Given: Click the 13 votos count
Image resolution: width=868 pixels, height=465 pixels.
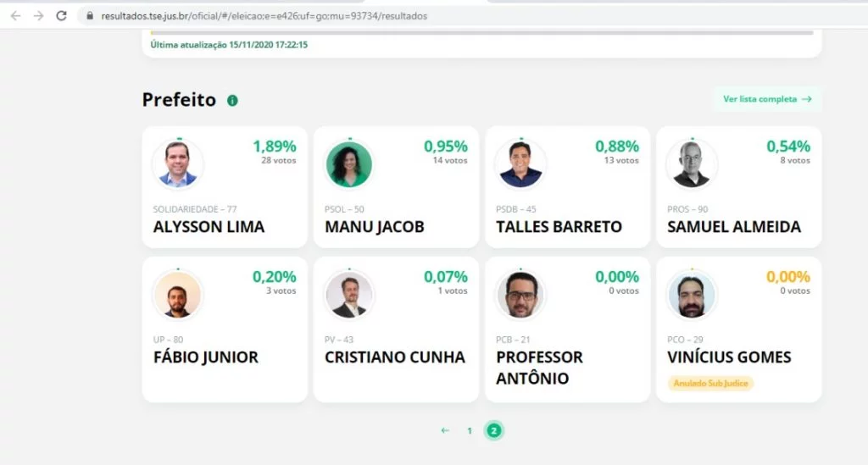Looking at the screenshot, I should click(621, 160).
